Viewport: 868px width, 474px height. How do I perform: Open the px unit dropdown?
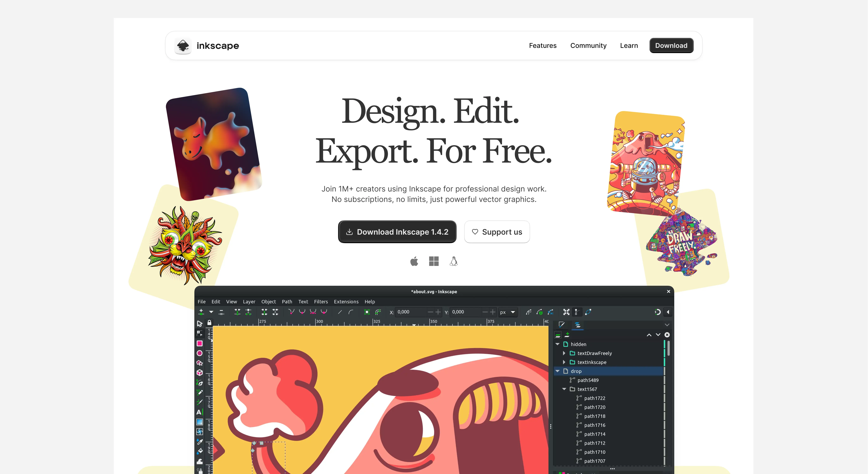point(508,312)
